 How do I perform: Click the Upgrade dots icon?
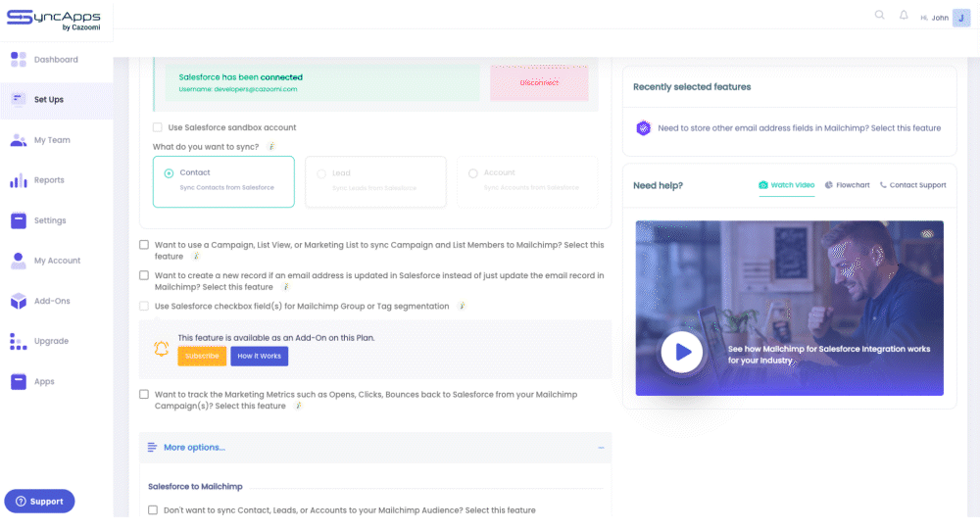tap(18, 341)
